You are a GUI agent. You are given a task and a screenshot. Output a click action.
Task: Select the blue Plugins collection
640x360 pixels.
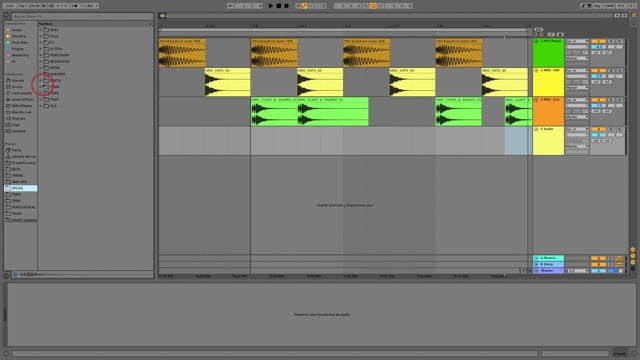[x=16, y=49]
